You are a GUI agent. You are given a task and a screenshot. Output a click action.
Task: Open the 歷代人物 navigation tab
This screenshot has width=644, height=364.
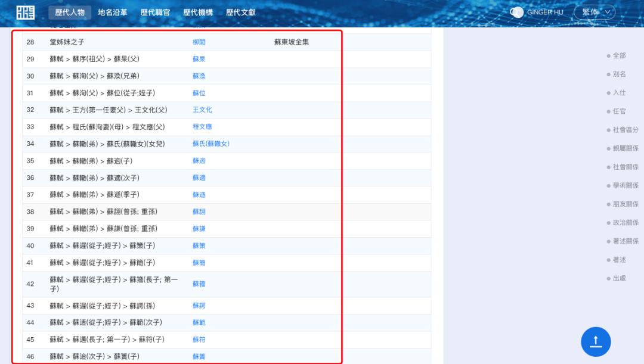[70, 13]
